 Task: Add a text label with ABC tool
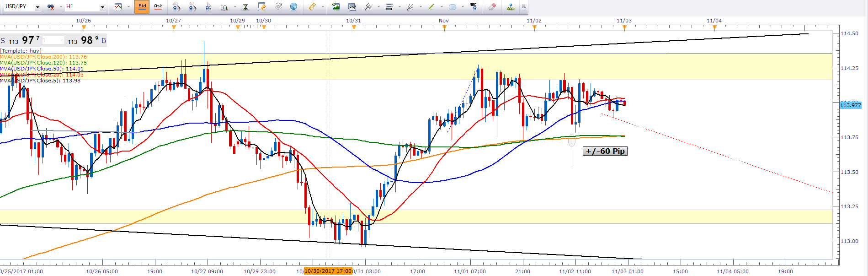(x=473, y=6)
